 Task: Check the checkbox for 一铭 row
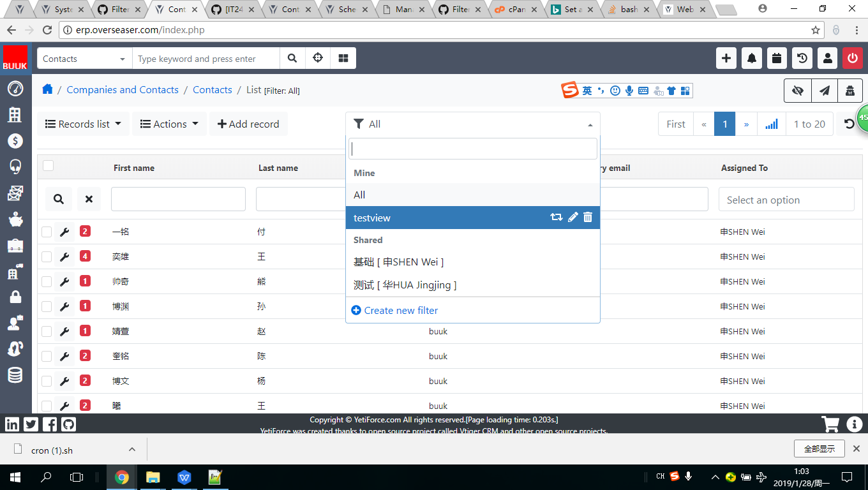47,232
